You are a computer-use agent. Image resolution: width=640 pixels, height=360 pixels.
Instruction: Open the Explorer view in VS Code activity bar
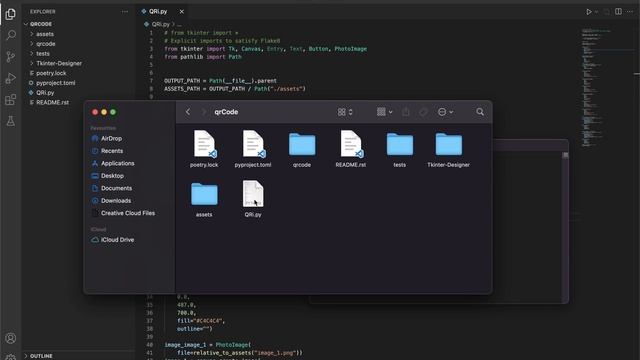click(x=11, y=14)
